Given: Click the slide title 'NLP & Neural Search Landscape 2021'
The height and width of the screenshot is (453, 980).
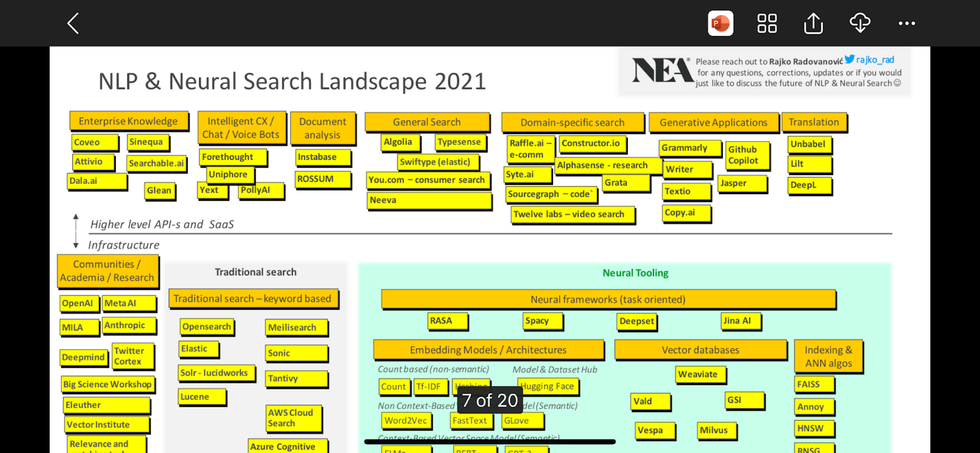Looking at the screenshot, I should (x=292, y=81).
